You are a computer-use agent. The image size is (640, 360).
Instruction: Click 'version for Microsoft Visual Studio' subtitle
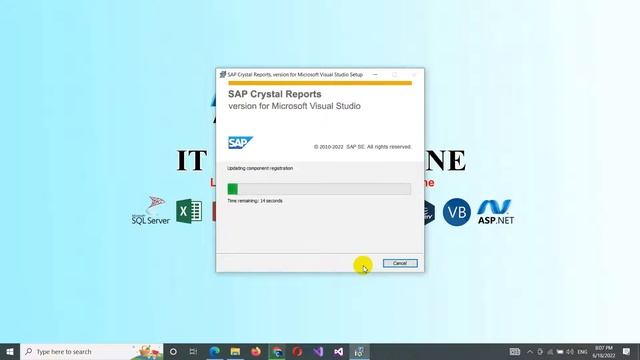294,106
